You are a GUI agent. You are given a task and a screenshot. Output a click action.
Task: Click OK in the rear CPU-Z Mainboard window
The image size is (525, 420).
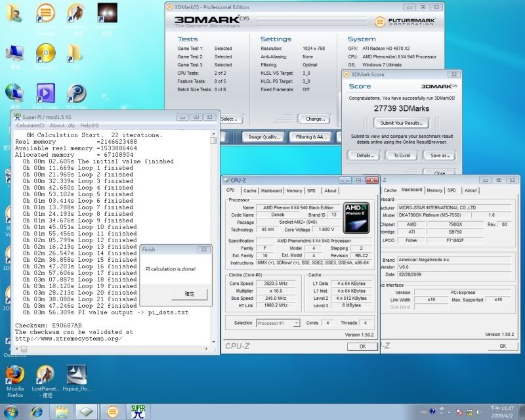[x=503, y=346]
